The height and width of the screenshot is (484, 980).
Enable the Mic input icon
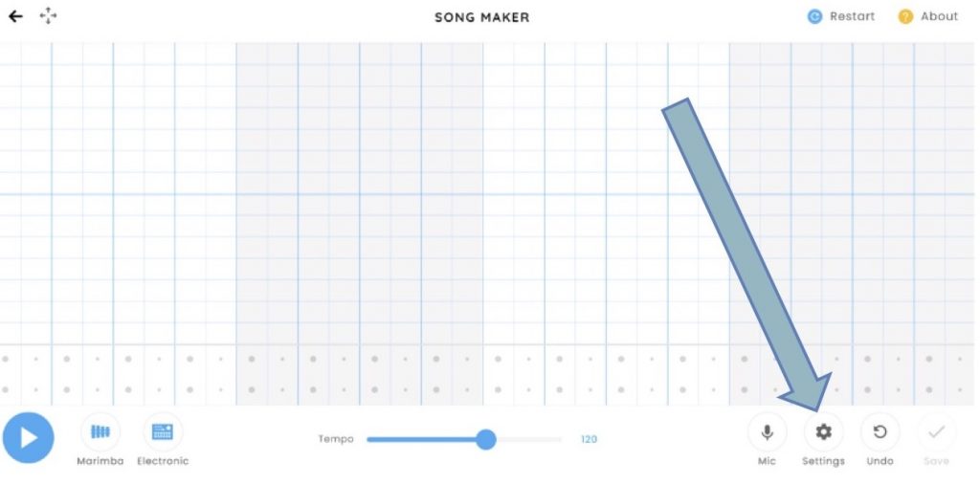pos(767,432)
